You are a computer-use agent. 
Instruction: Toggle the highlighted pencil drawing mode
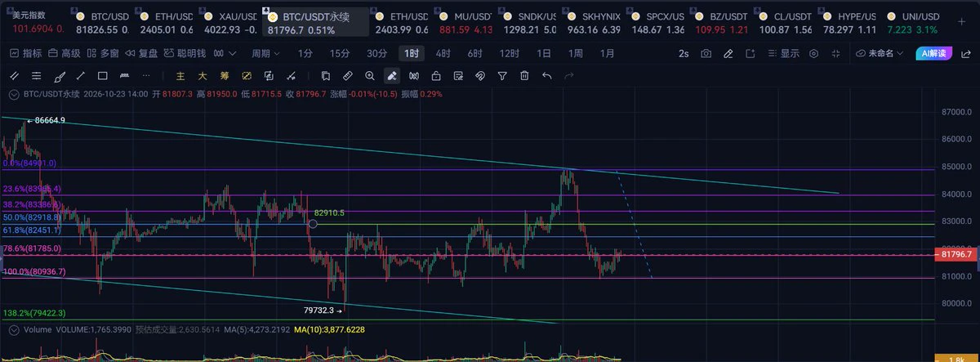click(391, 76)
